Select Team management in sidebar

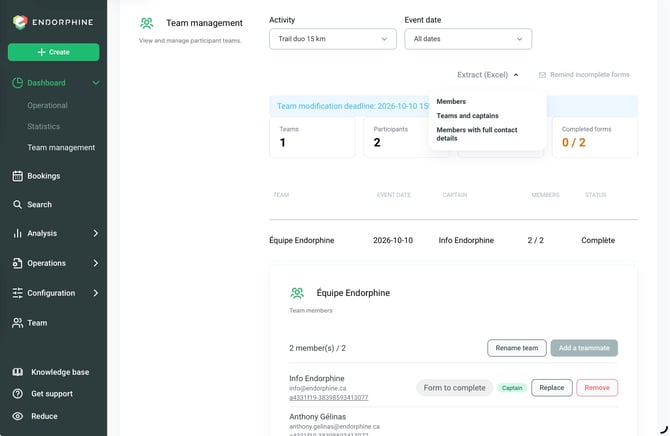coord(61,147)
